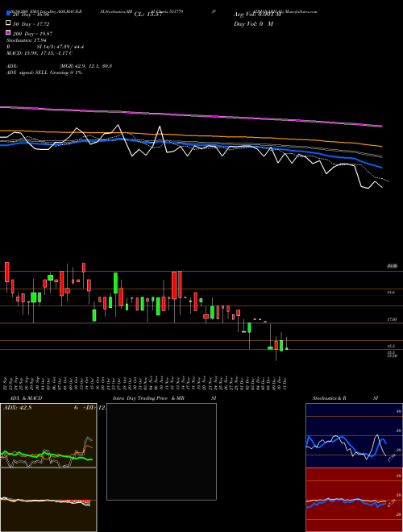403x532 pixels.
Task: Click the last green candlestick on chart
Action: [x=287, y=348]
